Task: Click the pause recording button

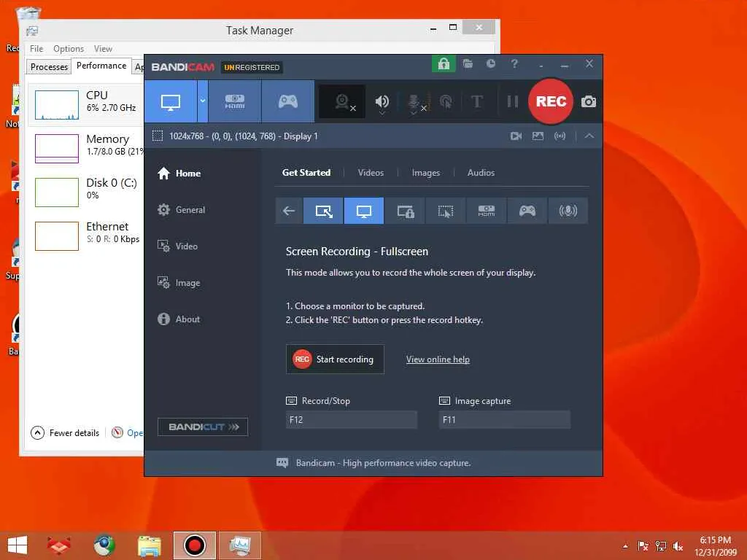Action: (513, 101)
